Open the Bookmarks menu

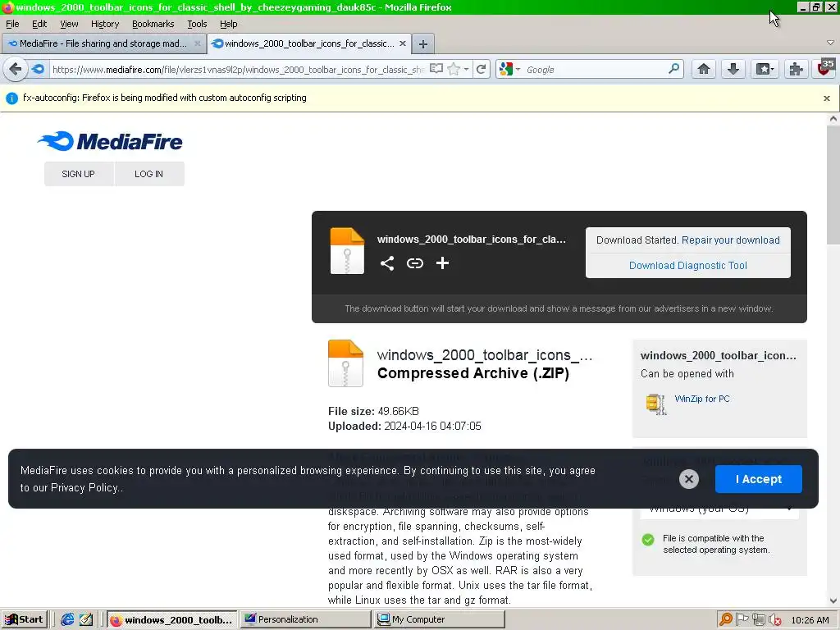153,24
